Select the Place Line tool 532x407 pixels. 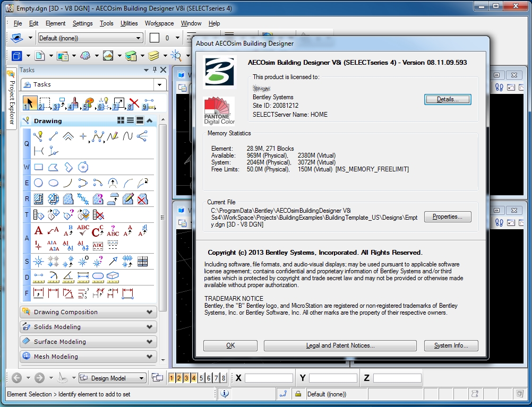click(x=53, y=136)
